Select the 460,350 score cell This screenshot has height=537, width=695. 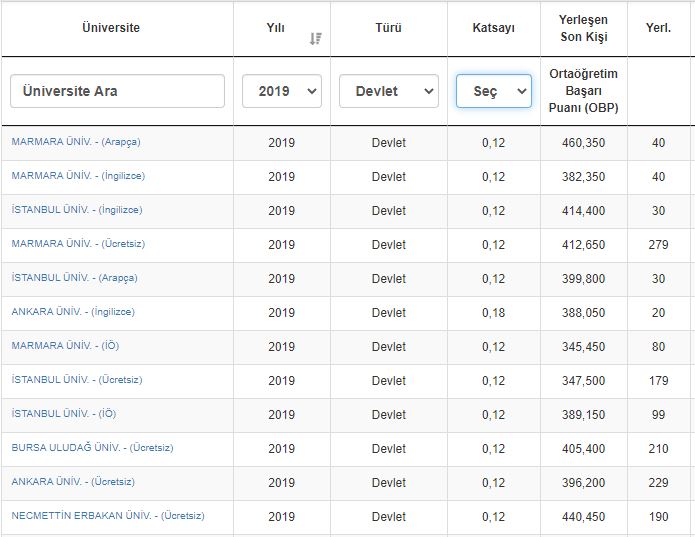point(583,143)
